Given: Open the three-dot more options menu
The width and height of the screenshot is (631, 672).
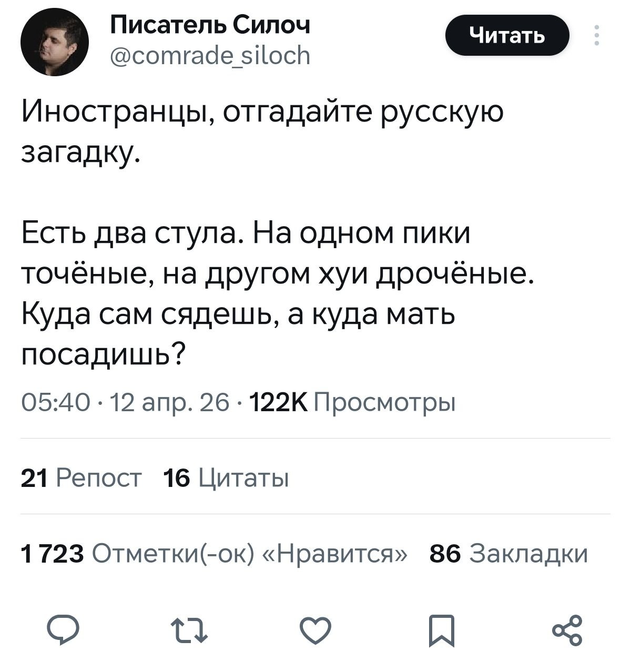Looking at the screenshot, I should coord(596,36).
